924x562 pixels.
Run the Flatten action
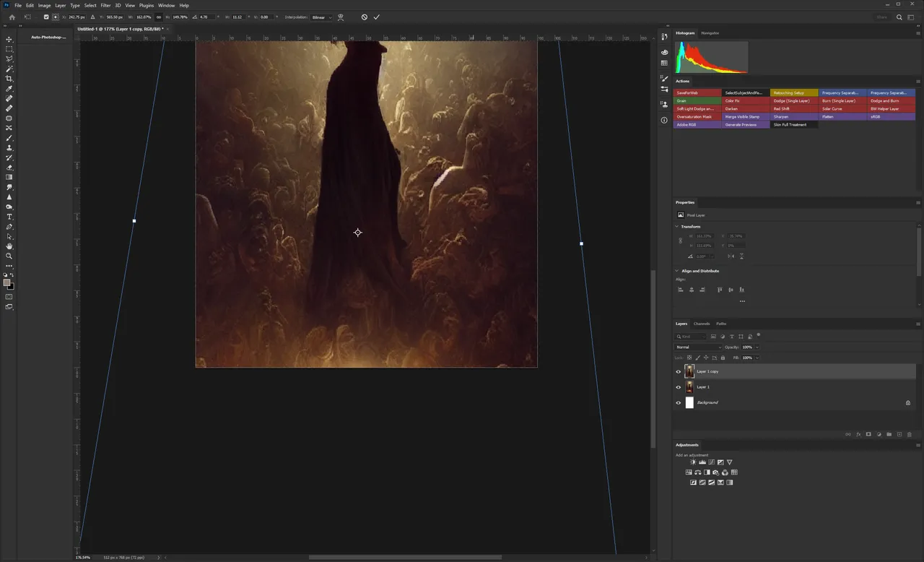click(x=842, y=117)
